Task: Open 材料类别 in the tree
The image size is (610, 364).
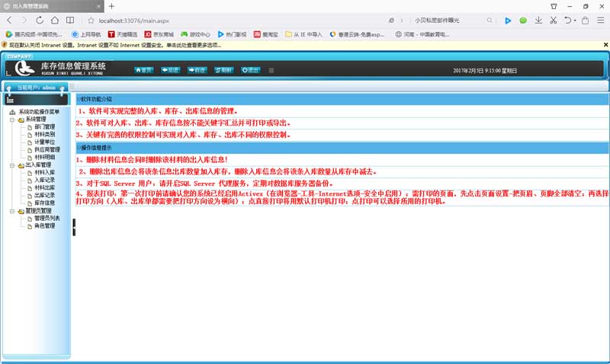Action: click(45, 135)
